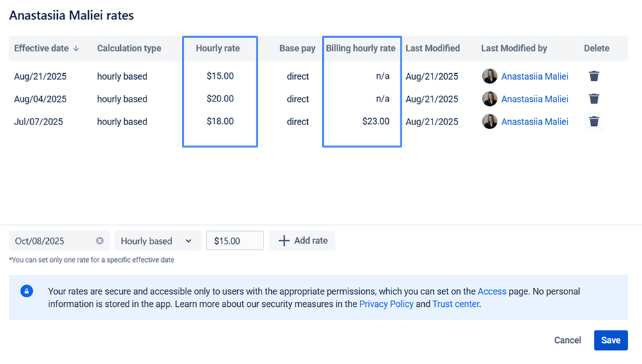This screenshot has width=642, height=364.
Task: Cancel the rates dialog
Action: (x=567, y=340)
